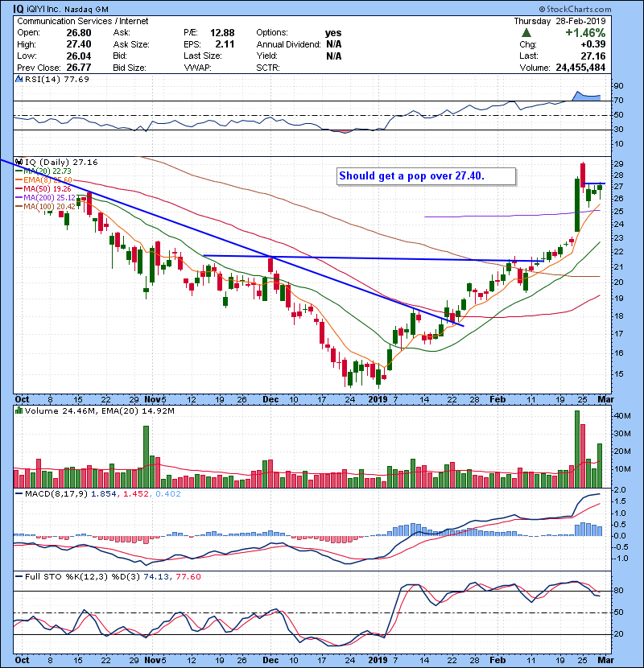The height and width of the screenshot is (668, 644).
Task: Click the Chg value +0.39
Action: pos(592,44)
